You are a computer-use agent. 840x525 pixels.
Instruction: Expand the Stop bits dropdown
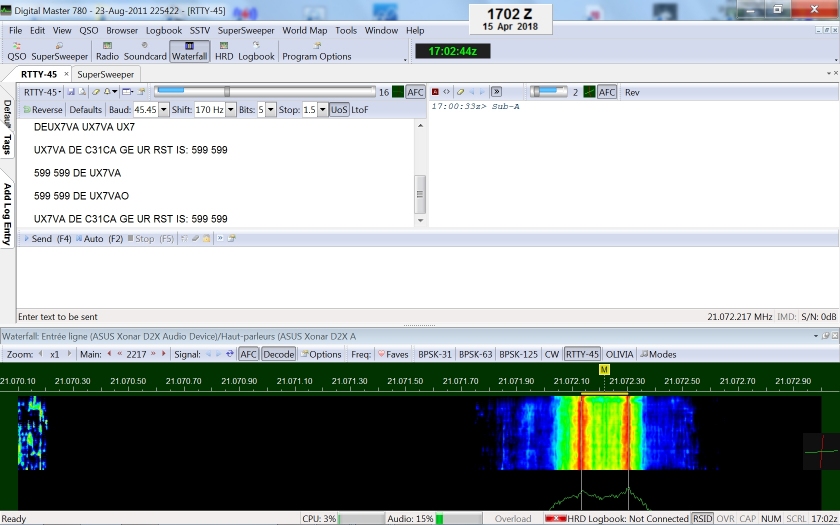click(x=323, y=109)
